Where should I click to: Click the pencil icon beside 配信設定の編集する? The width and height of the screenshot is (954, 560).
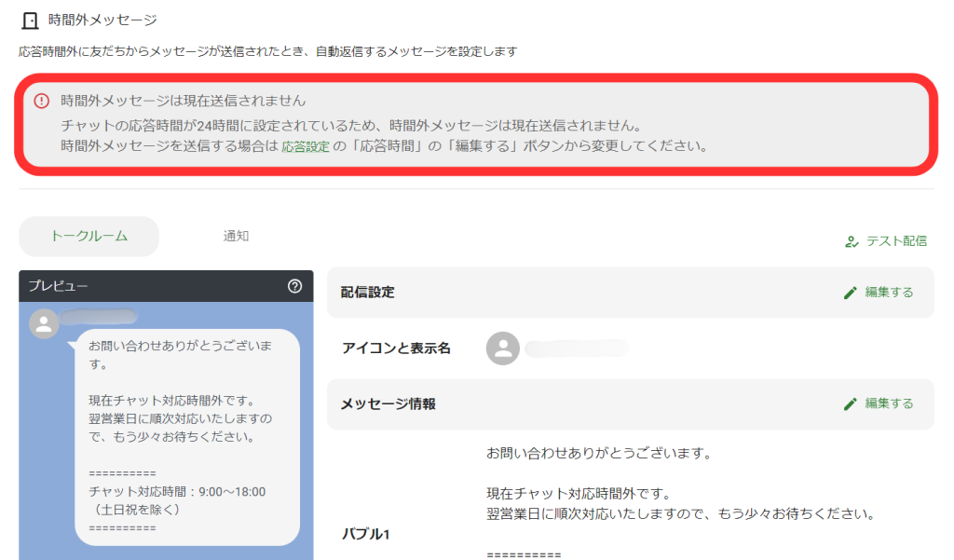pos(851,293)
